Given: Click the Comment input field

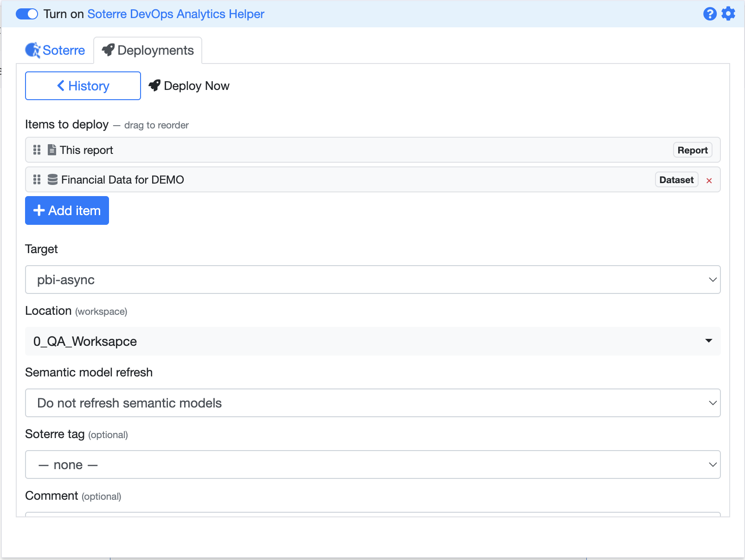Looking at the screenshot, I should [372, 514].
